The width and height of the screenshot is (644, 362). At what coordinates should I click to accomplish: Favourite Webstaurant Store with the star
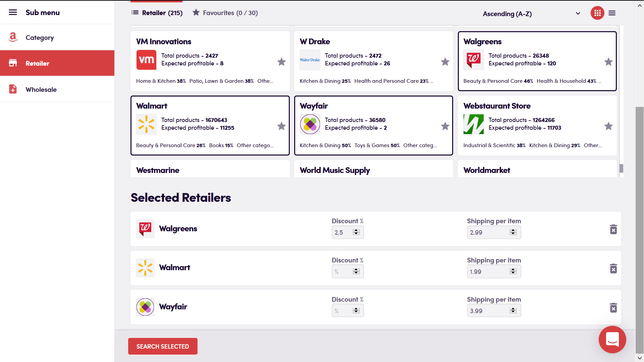(608, 126)
